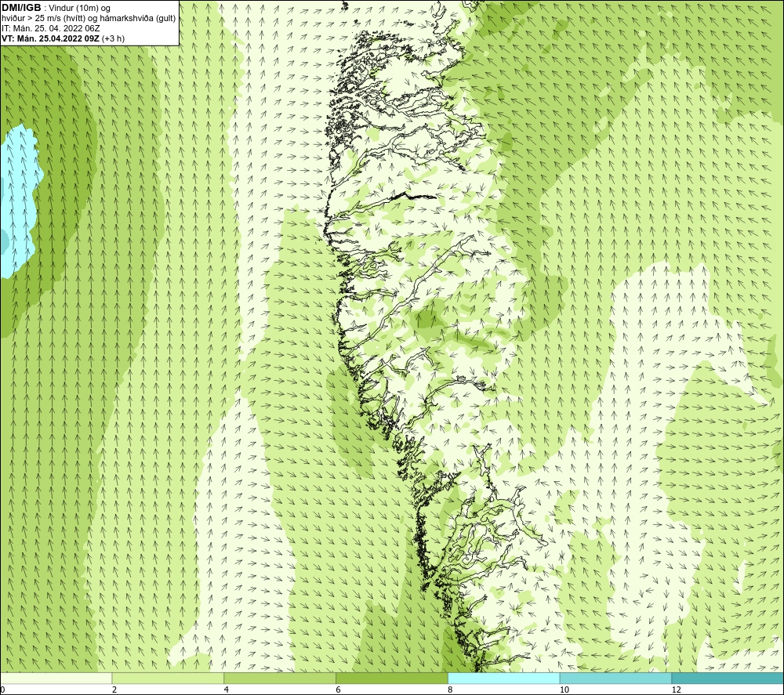Click the 8–10 m/s light cyan segment
This screenshot has height=695, width=784.
(504, 678)
